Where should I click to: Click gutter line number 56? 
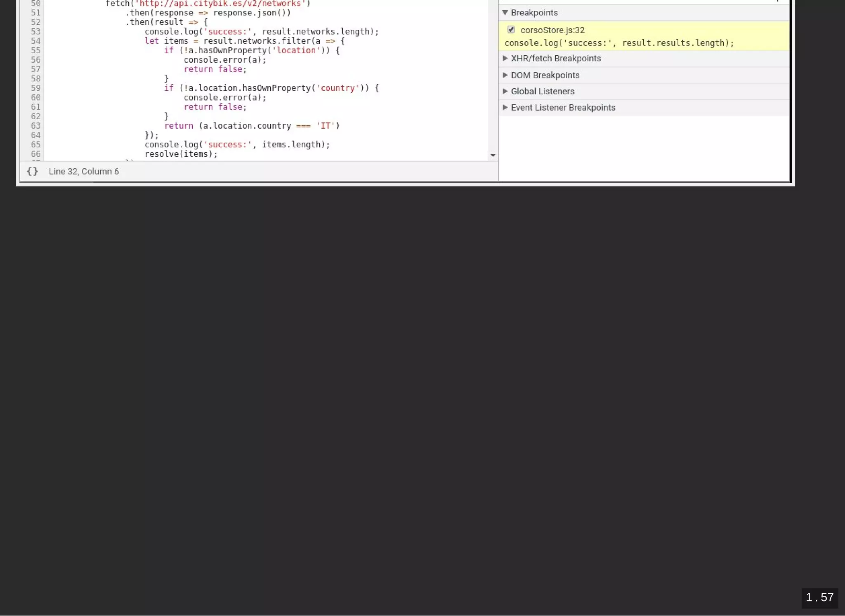pos(35,60)
